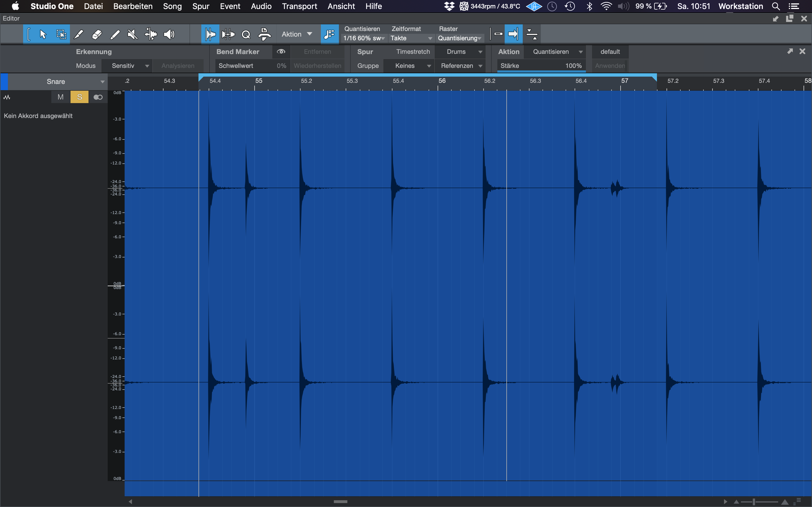Select the Bend tool
This screenshot has width=812, height=507.
pyautogui.click(x=151, y=34)
